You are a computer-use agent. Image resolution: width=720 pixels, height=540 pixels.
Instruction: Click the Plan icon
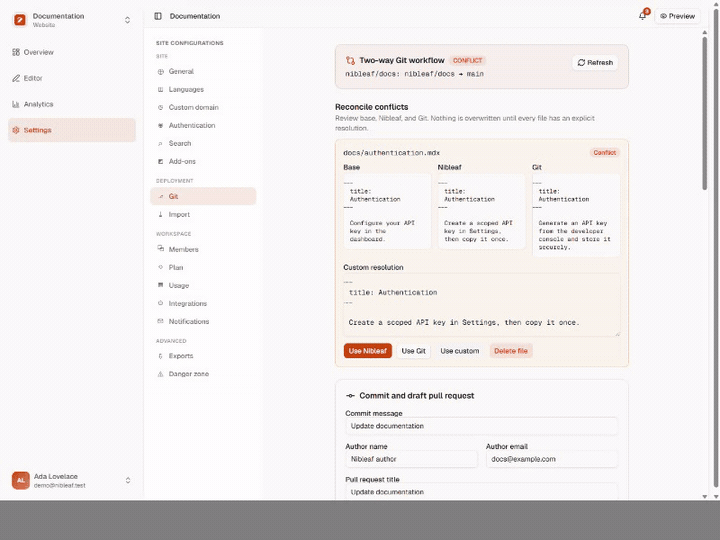[160, 267]
